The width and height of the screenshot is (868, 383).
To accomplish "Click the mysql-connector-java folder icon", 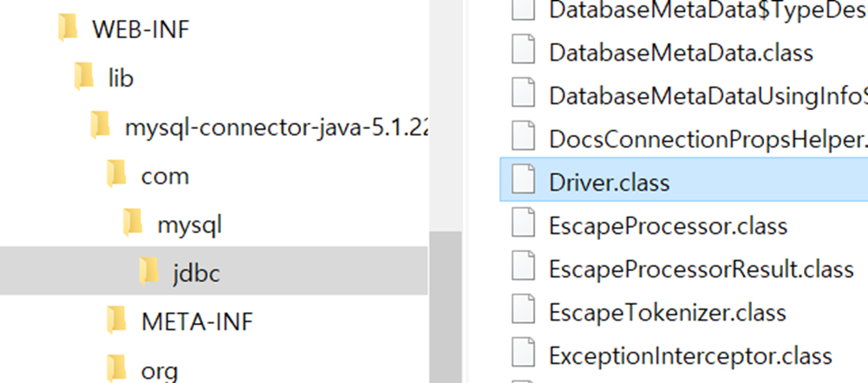I will click(x=101, y=126).
